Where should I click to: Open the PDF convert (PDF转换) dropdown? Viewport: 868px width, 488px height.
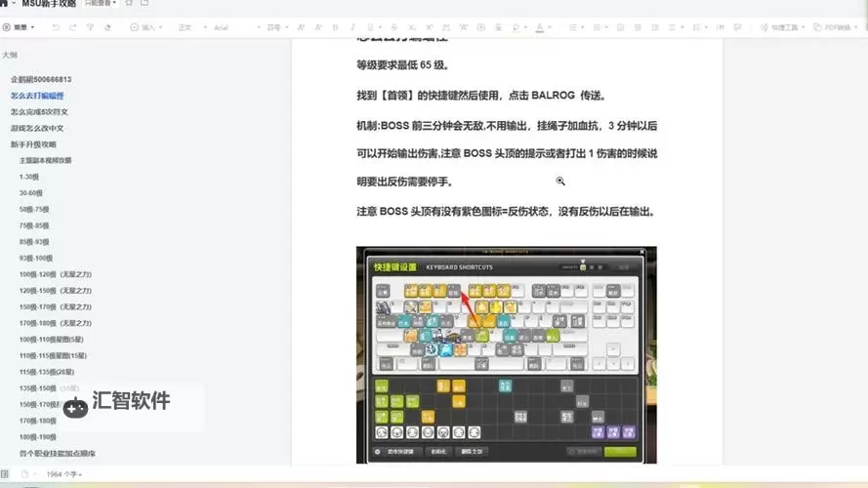pos(836,27)
